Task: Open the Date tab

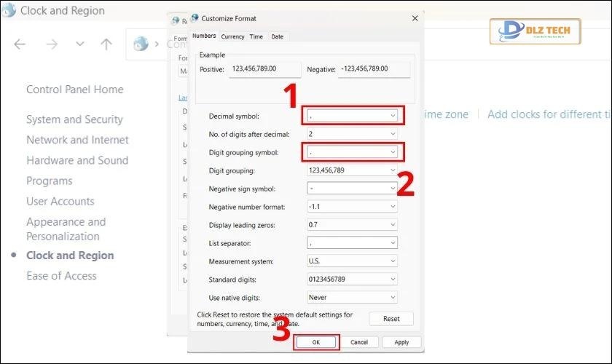Action: tap(277, 36)
